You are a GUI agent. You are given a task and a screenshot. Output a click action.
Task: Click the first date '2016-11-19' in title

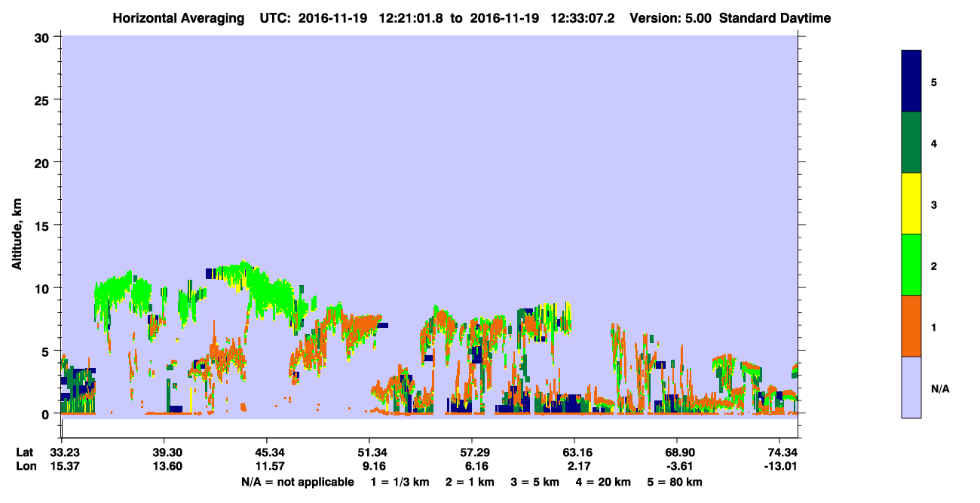(334, 18)
